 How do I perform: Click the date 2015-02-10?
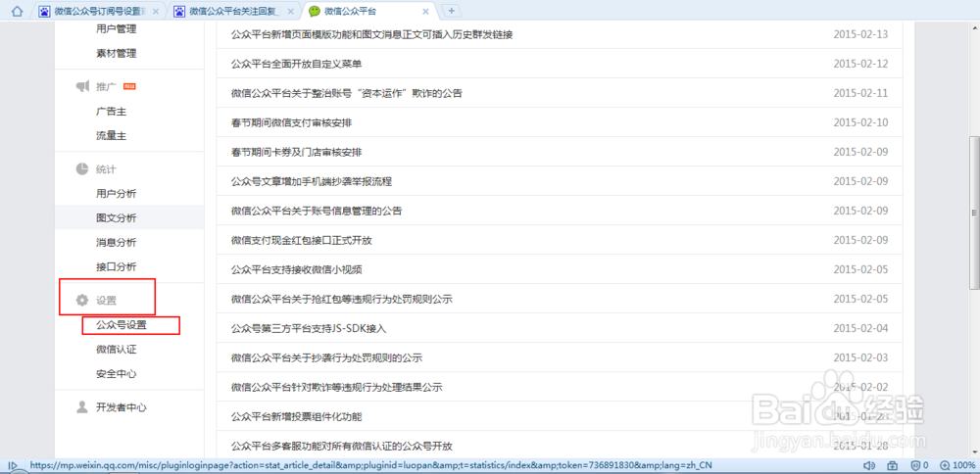(x=860, y=122)
